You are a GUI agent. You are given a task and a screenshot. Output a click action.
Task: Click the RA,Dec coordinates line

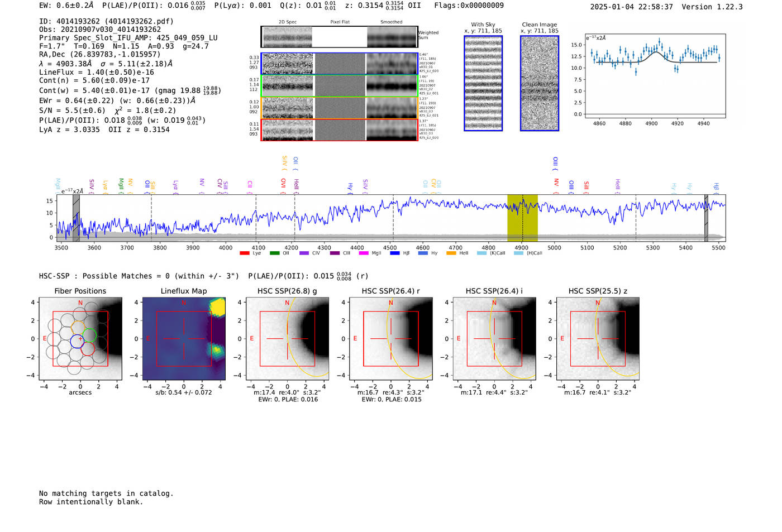(99, 54)
